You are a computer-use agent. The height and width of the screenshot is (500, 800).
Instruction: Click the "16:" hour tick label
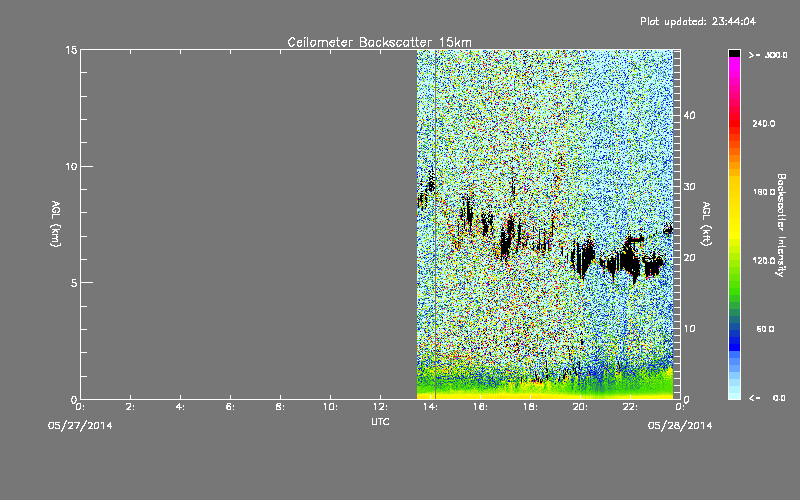click(x=480, y=407)
